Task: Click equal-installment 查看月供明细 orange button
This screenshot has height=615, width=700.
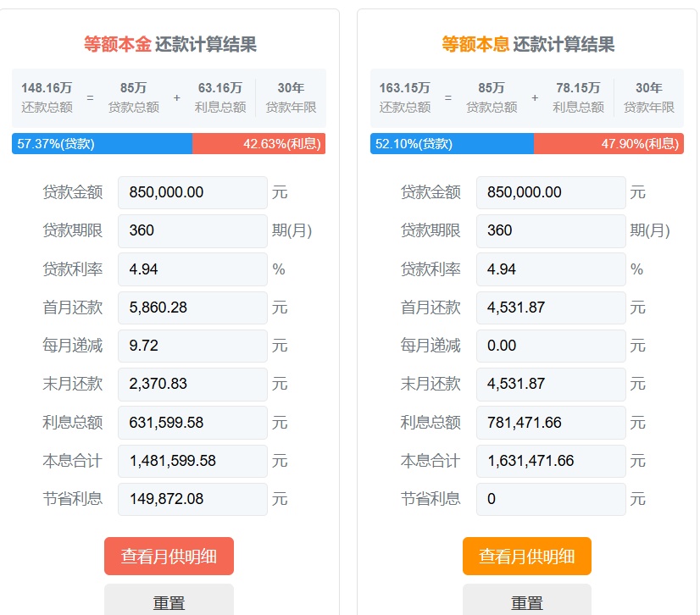Action: coord(526,557)
